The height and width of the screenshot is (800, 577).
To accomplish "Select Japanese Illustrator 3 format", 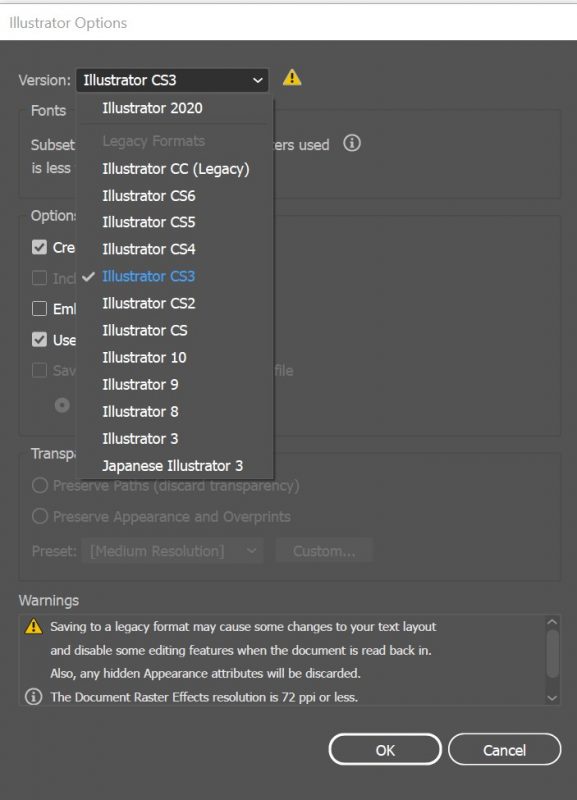I will tap(172, 466).
